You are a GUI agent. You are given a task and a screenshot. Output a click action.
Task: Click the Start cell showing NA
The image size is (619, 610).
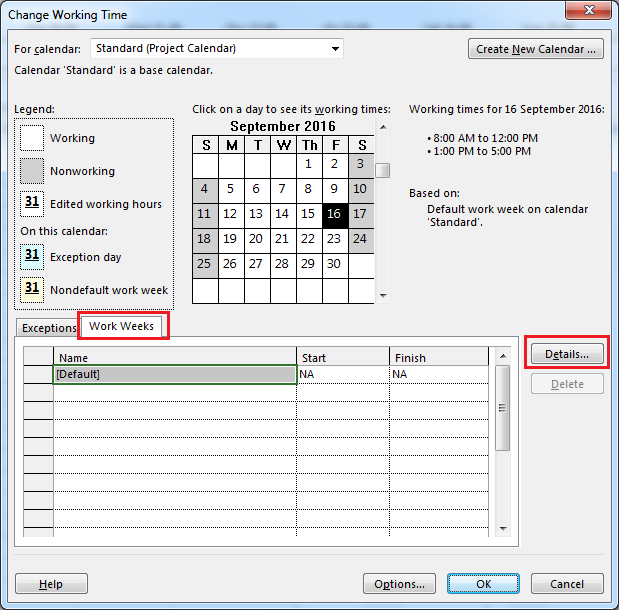(x=342, y=374)
